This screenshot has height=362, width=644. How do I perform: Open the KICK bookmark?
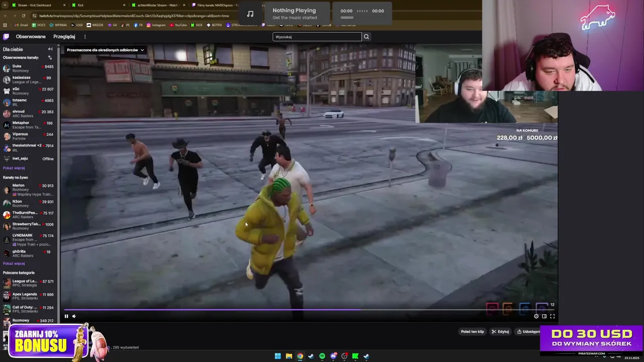tap(197, 25)
